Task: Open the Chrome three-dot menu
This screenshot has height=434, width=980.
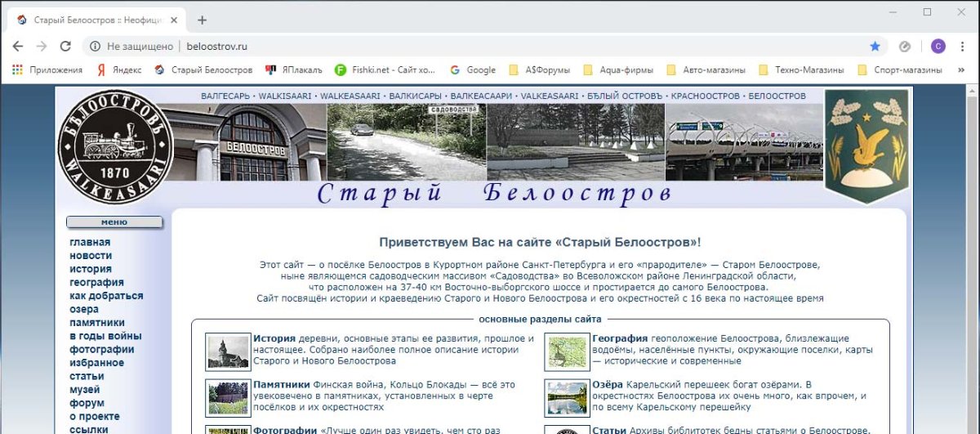Action: click(962, 47)
